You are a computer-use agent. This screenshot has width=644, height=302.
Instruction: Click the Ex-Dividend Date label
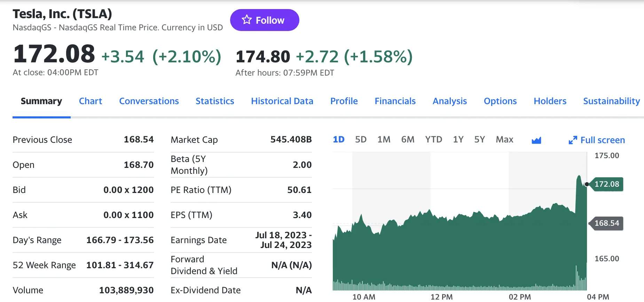click(206, 290)
